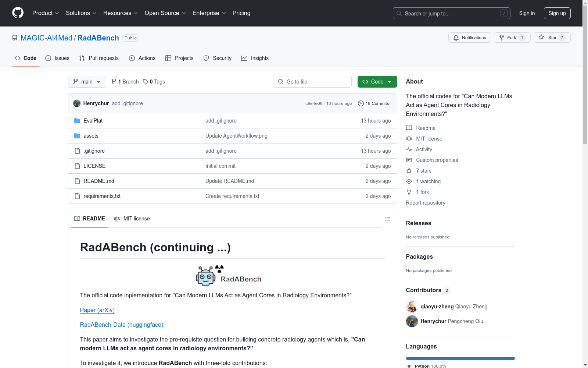588x368 pixels.
Task: Click the Search or jump to field
Action: click(452, 13)
